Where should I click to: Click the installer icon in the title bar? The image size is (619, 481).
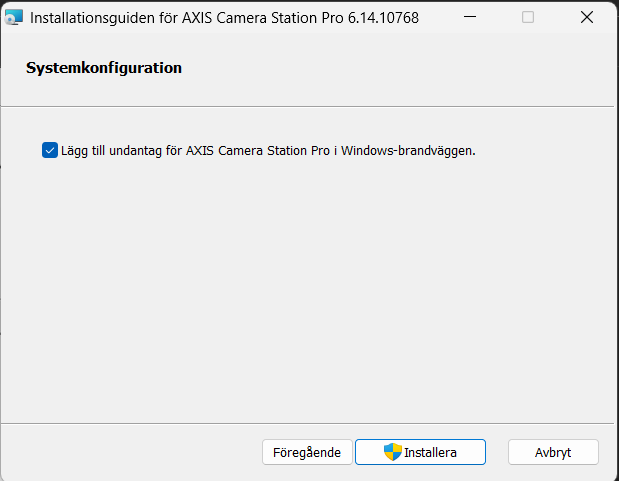tap(14, 17)
